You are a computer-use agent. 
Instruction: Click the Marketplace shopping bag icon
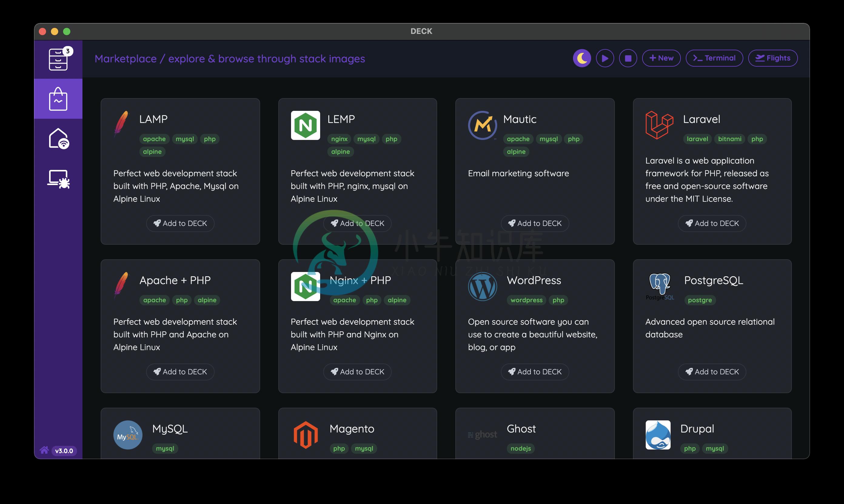click(x=58, y=98)
